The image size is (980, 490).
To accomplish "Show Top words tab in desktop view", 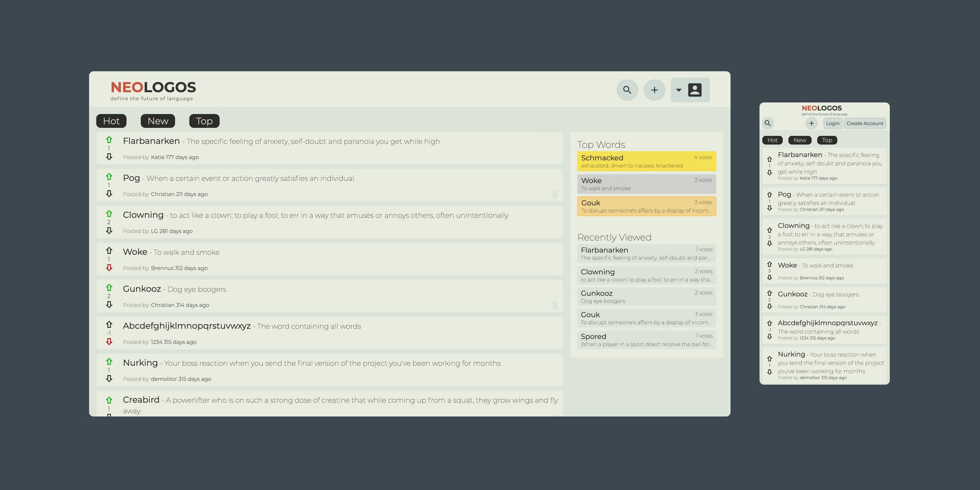I will pyautogui.click(x=204, y=121).
